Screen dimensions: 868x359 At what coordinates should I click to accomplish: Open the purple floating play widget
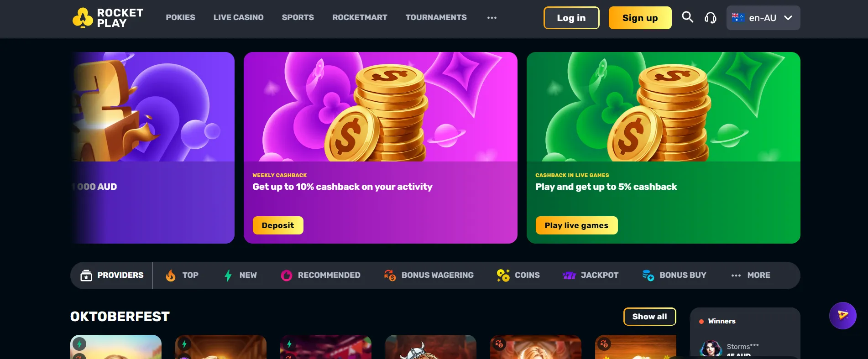[842, 316]
